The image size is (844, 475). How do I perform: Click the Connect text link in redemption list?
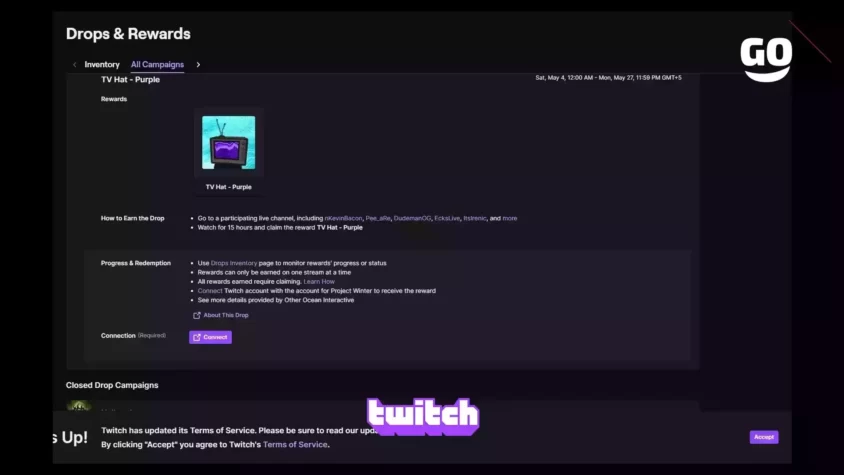(210, 291)
